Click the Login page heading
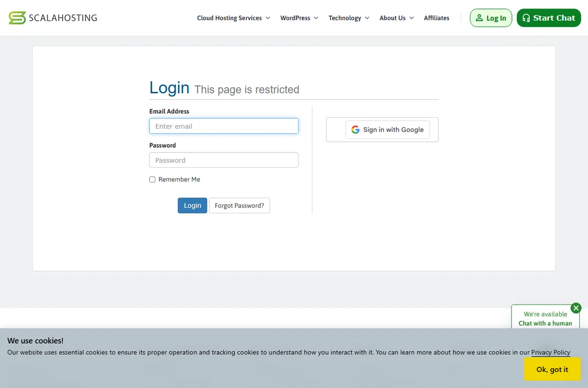The width and height of the screenshot is (588, 388). point(170,88)
